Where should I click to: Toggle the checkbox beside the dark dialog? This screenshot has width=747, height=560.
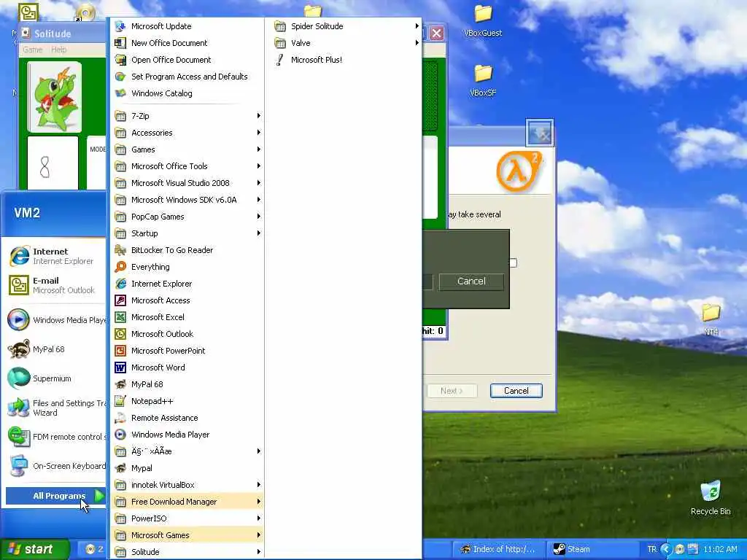[x=514, y=262]
